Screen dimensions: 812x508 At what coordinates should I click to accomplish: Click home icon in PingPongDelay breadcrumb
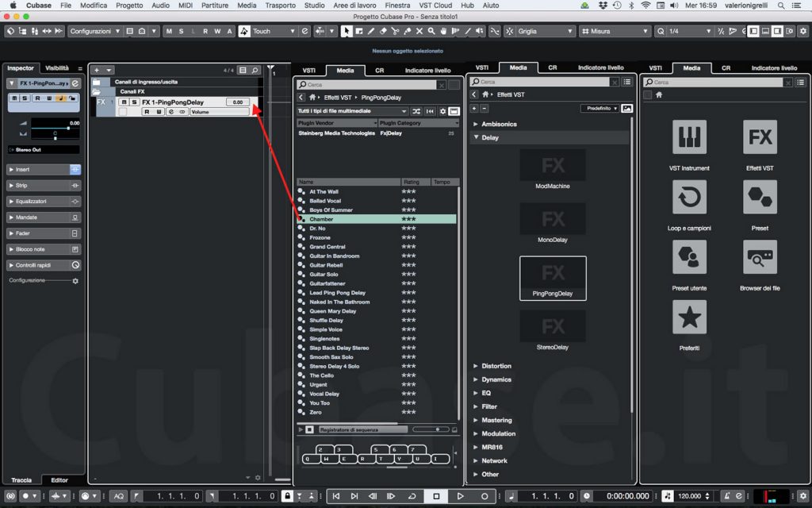coord(312,98)
